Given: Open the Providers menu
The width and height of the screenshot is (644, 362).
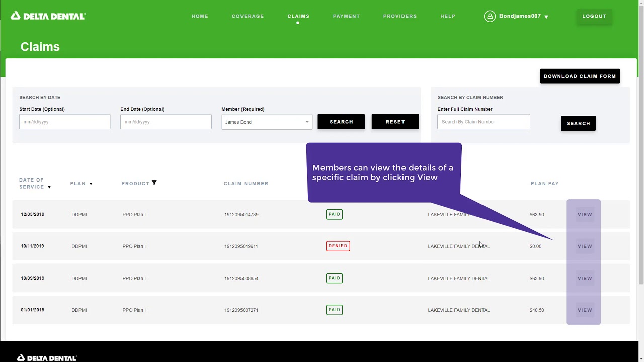Looking at the screenshot, I should (x=400, y=16).
